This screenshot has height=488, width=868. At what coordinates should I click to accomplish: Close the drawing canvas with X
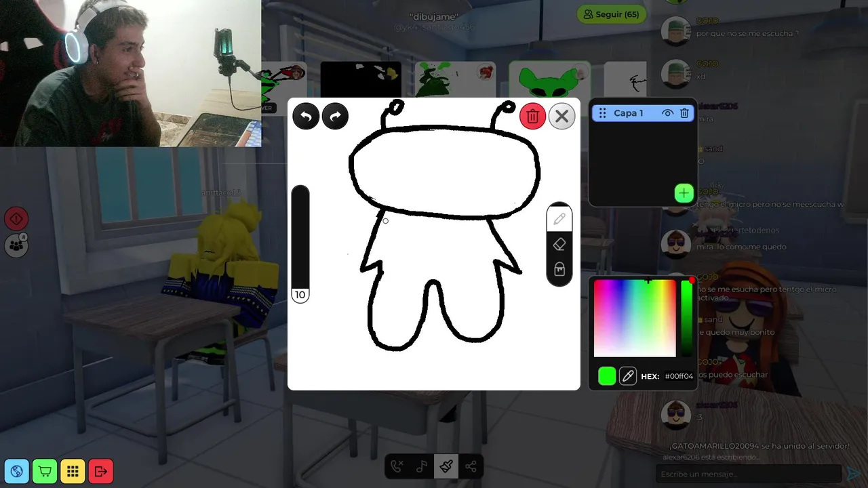coord(561,117)
